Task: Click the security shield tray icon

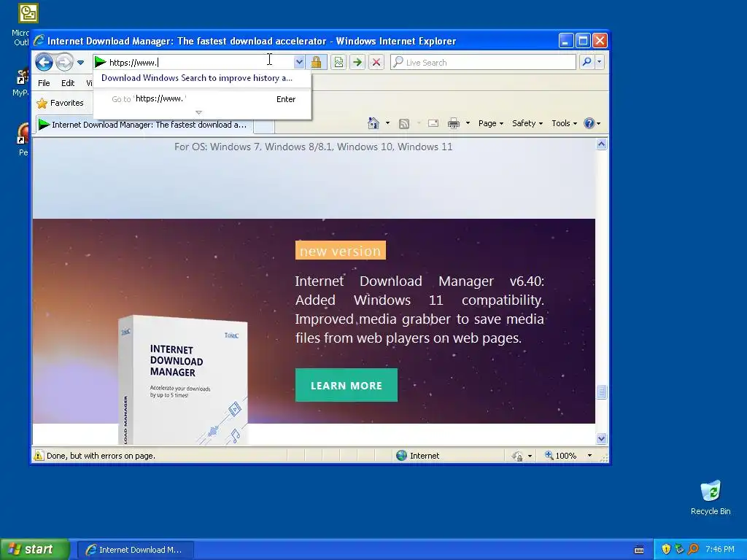Action: coord(666,550)
